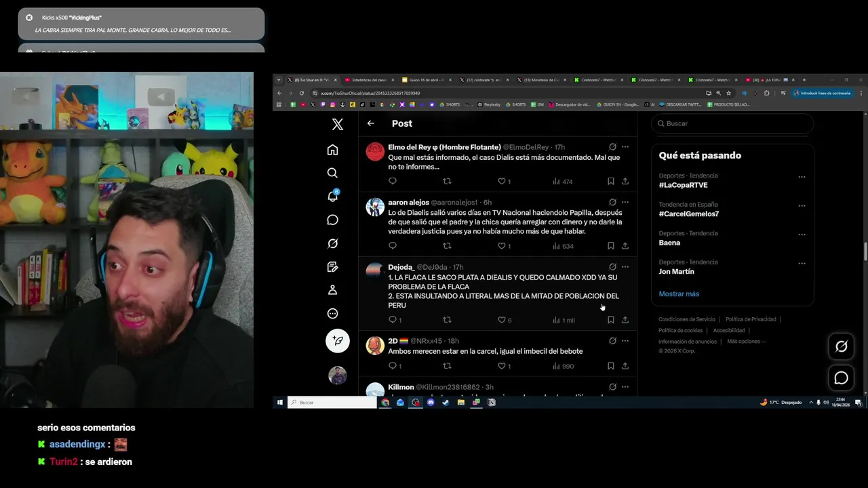This screenshot has height=488, width=868.
Task: Like 2D's comment
Action: click(502, 366)
